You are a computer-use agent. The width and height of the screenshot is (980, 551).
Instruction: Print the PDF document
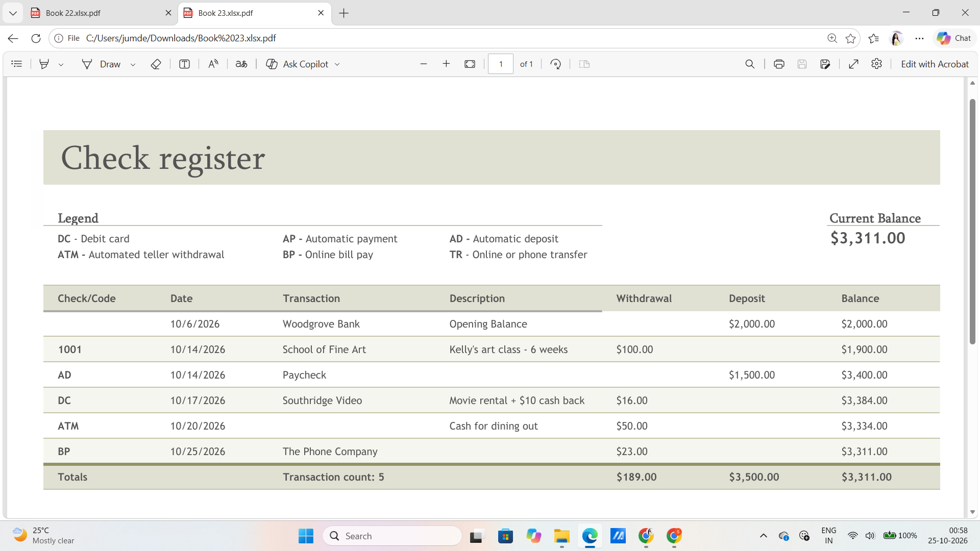point(779,64)
